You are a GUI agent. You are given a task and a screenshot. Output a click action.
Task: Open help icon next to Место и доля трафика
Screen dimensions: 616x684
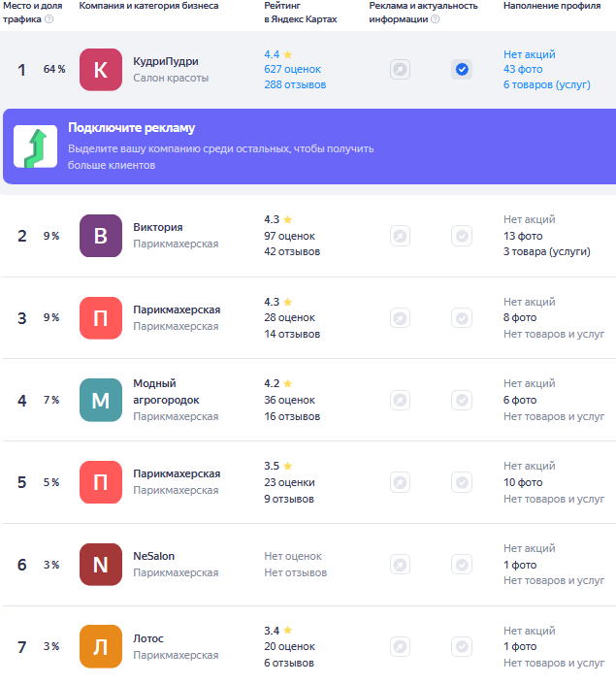click(49, 19)
